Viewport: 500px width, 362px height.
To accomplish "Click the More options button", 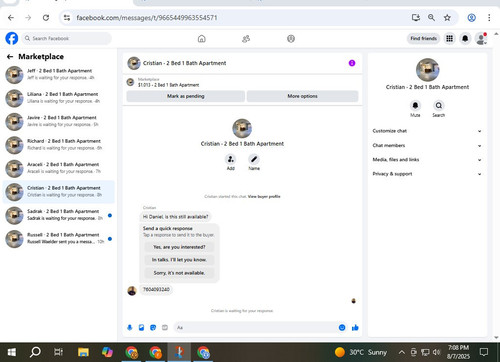I will point(302,96).
